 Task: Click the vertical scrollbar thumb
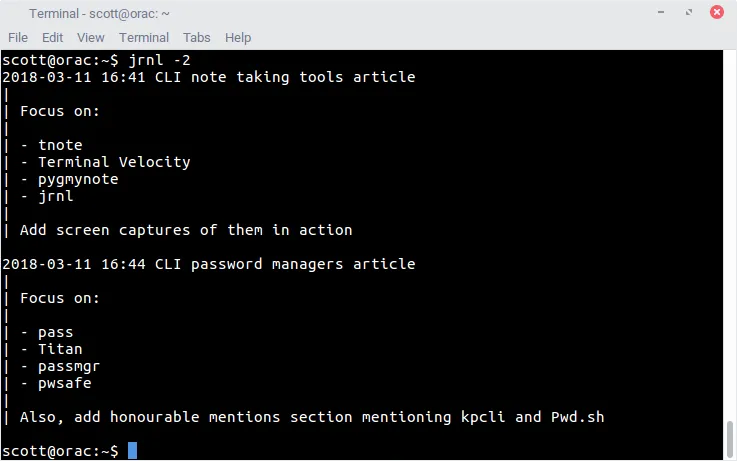point(729,437)
